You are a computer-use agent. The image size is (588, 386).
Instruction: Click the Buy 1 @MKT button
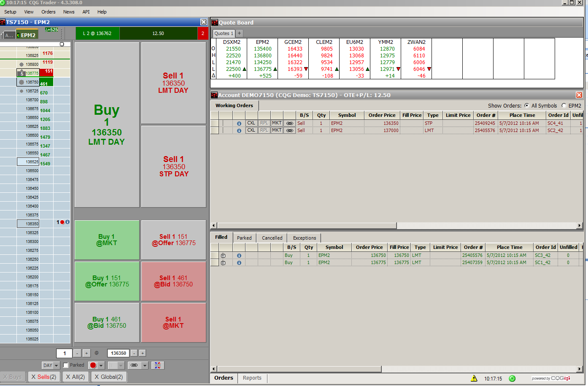click(107, 240)
